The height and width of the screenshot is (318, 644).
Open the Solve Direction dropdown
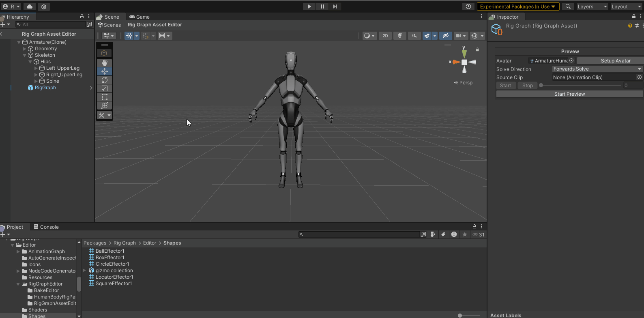coord(597,69)
